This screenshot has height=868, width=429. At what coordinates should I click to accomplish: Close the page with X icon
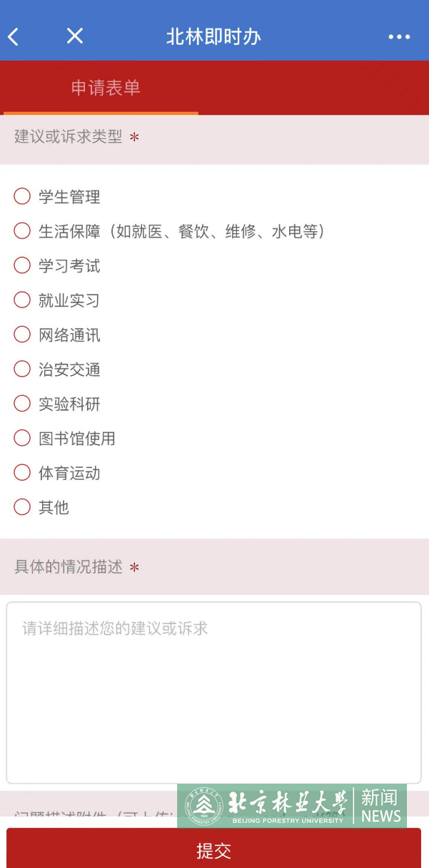pyautogui.click(x=75, y=36)
